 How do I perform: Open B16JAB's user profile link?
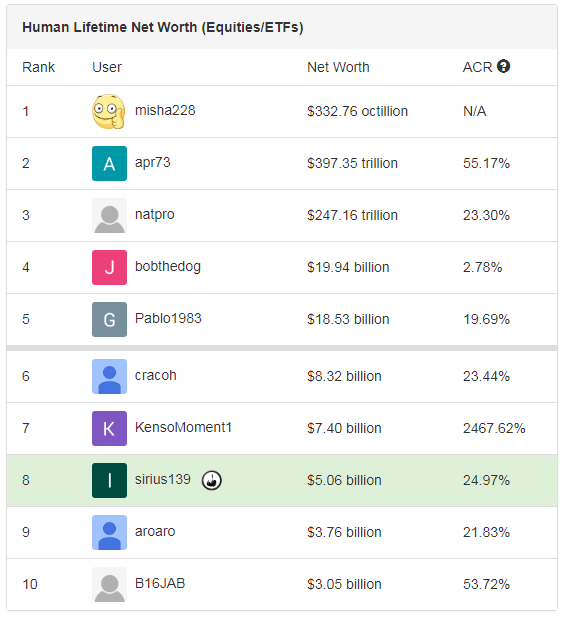(x=160, y=583)
